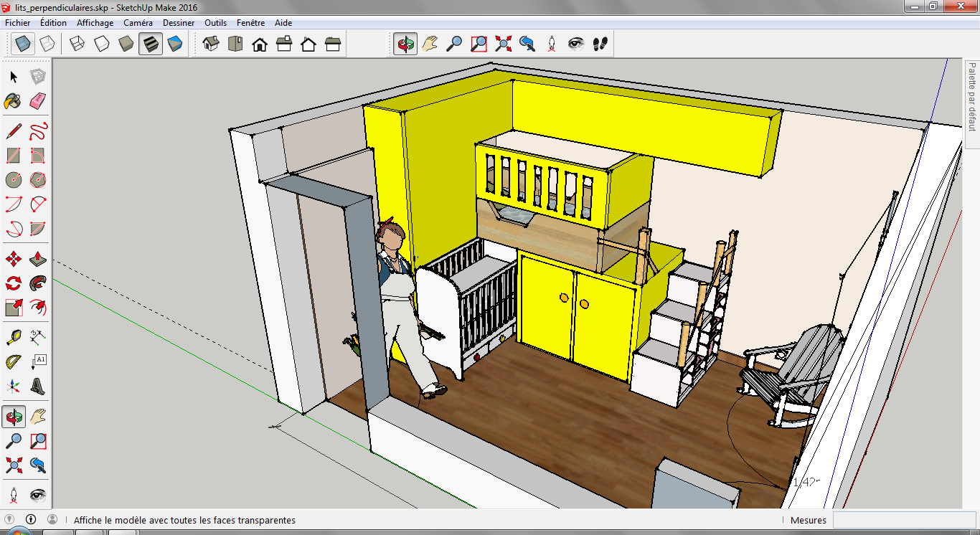Open the Dessiner menu
The height and width of the screenshot is (535, 980).
179,23
